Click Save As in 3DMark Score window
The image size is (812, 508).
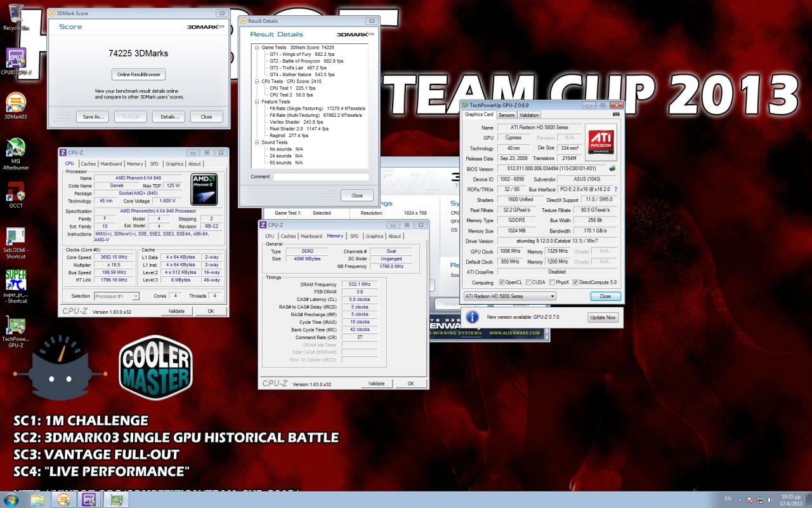(x=93, y=117)
